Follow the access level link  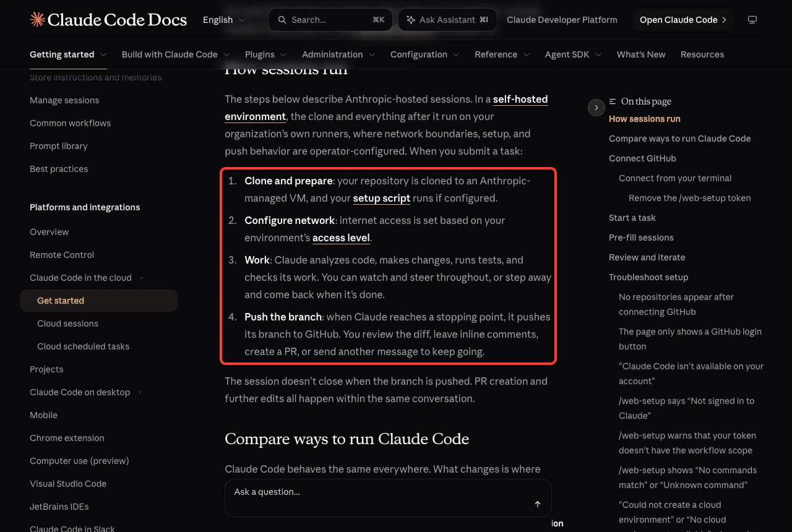coord(341,238)
